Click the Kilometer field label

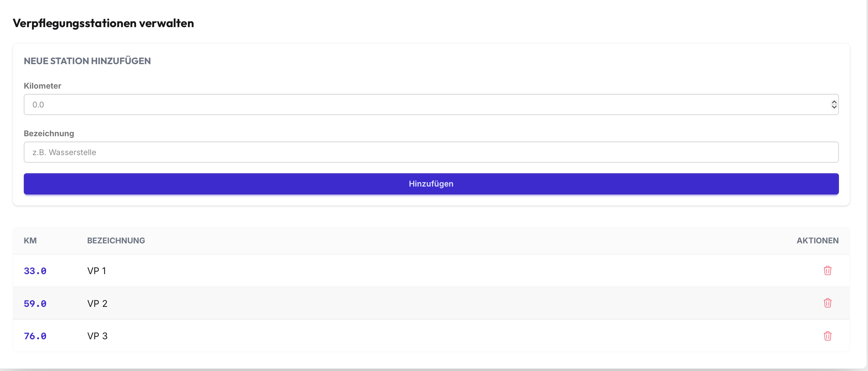[x=43, y=86]
